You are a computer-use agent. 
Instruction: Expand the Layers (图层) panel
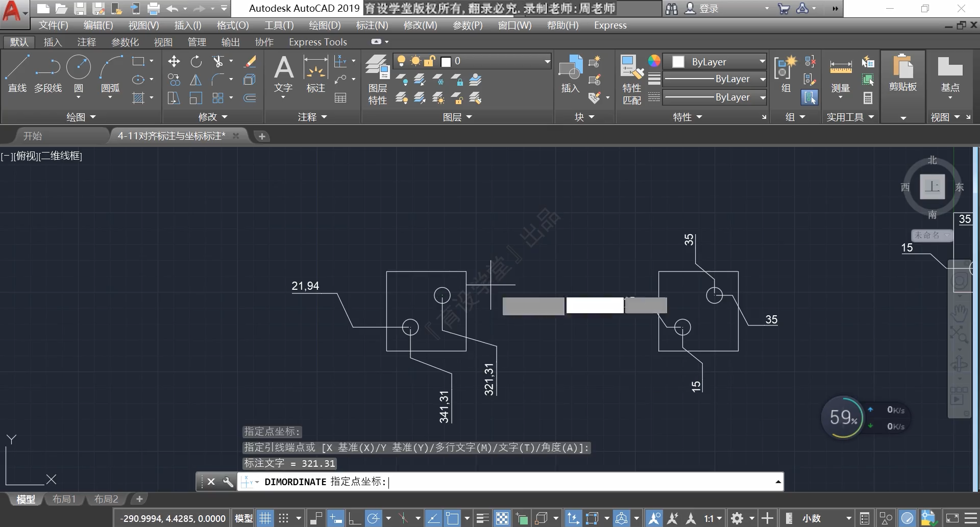[457, 117]
